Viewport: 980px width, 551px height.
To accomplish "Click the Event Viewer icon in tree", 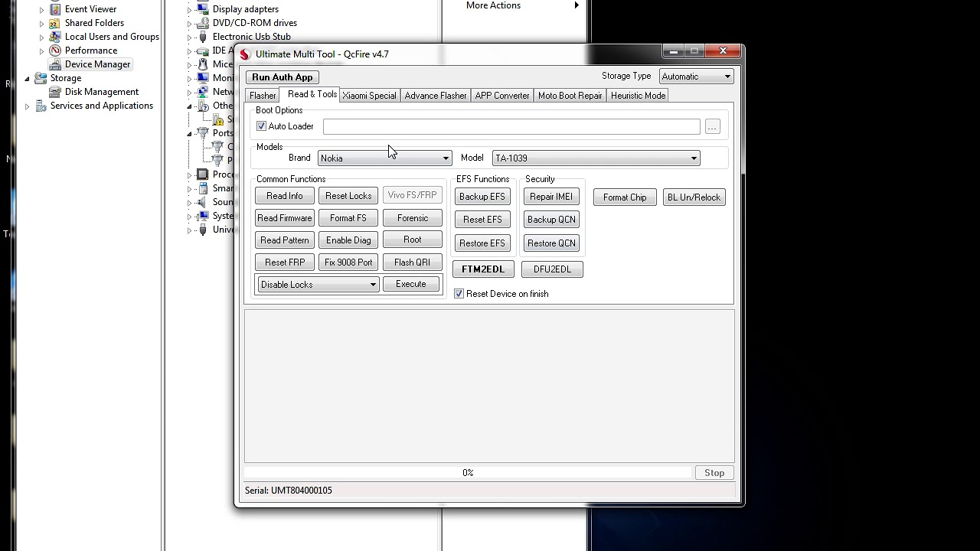I will click(x=55, y=9).
